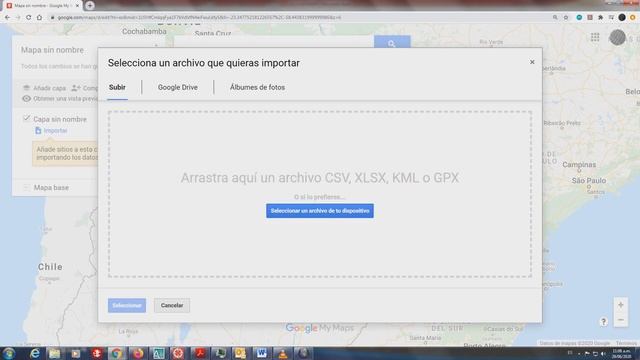Open Google Chrome from taskbar
640x360 pixels.
(x=117, y=353)
